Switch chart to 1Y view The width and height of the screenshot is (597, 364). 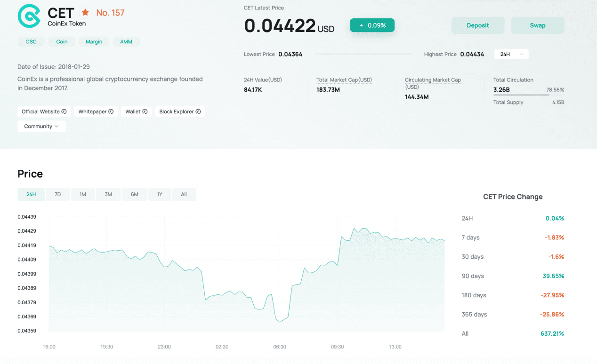tap(160, 194)
